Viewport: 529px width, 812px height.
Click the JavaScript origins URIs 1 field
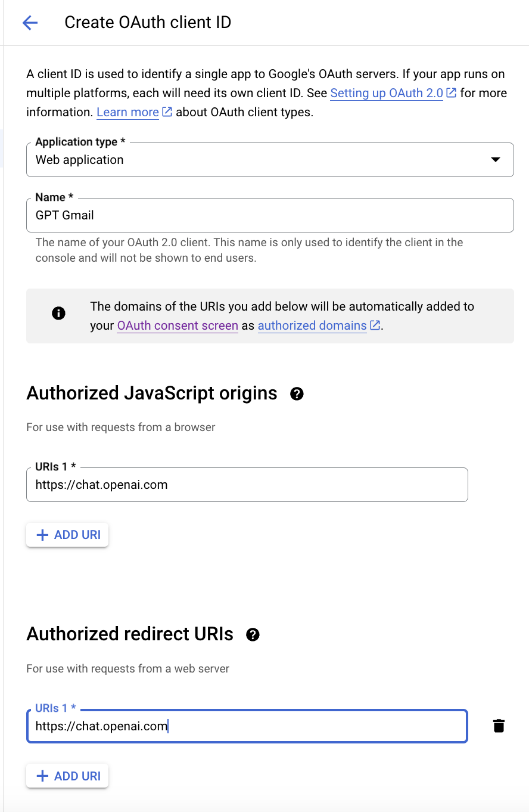[247, 485]
